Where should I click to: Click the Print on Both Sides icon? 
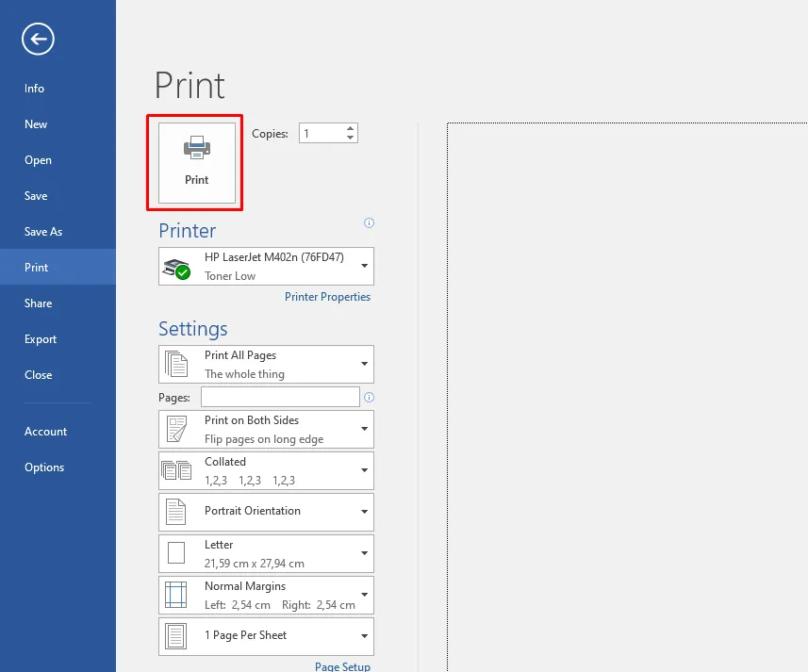click(176, 429)
